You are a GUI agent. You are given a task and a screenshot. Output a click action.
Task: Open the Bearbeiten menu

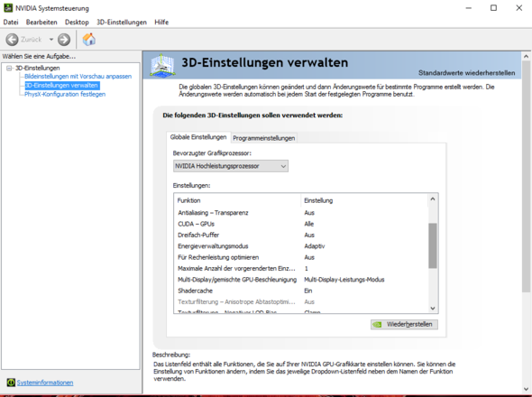[x=41, y=22]
